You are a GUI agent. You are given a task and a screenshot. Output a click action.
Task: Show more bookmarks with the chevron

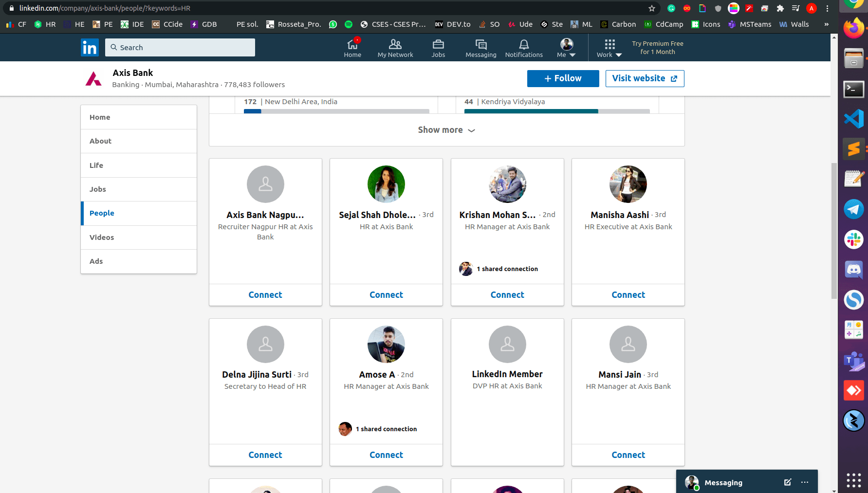tap(826, 24)
